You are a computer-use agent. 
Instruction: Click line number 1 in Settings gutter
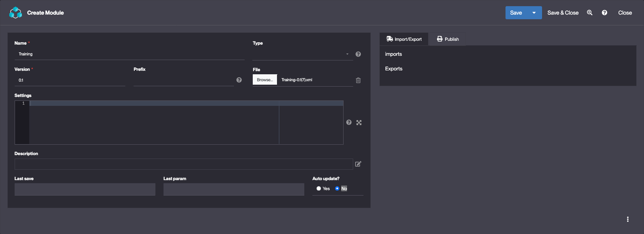coord(23,103)
